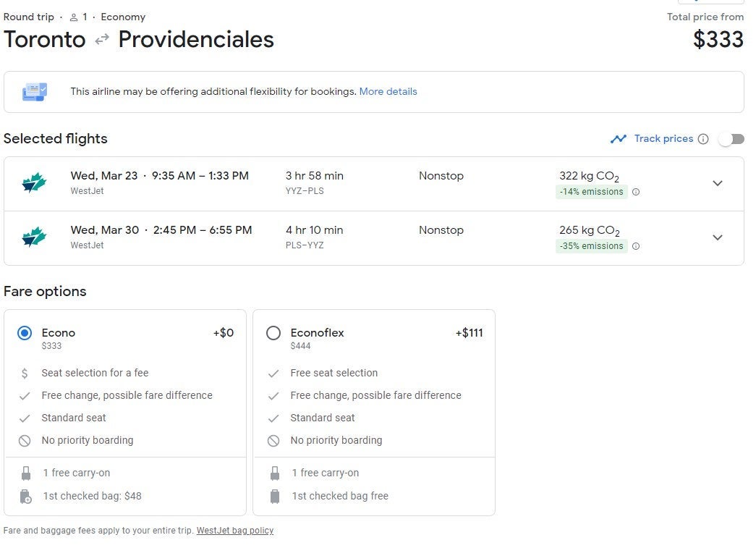Click the -14% emissions badge
Screen dimensions: 756x548
click(591, 192)
